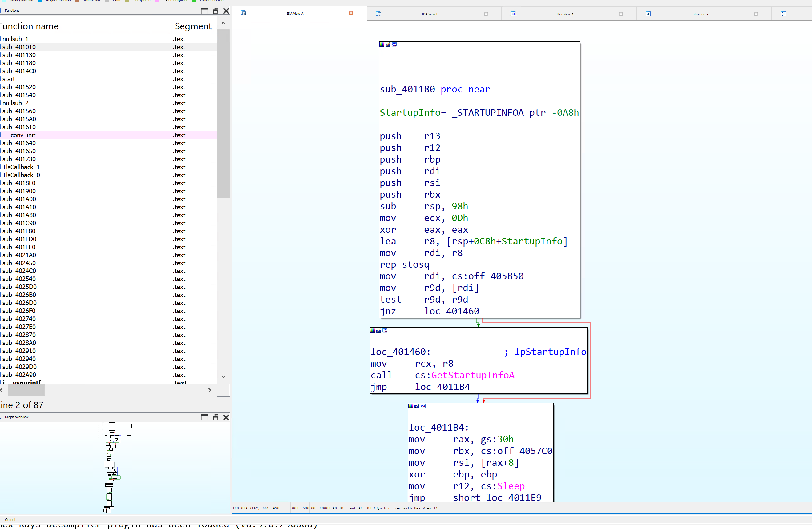Select sub_401C90 in the Functions list
This screenshot has width=812, height=531.
click(x=108, y=223)
